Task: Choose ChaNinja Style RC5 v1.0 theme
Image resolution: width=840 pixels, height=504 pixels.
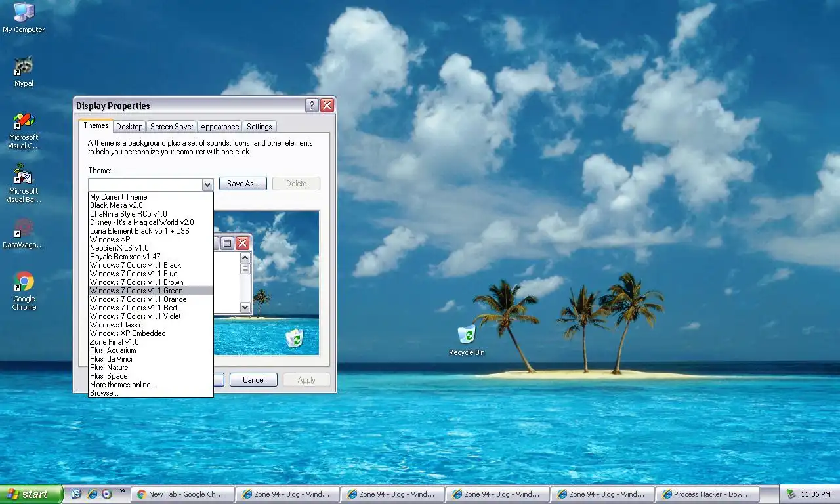Action: (x=151, y=214)
